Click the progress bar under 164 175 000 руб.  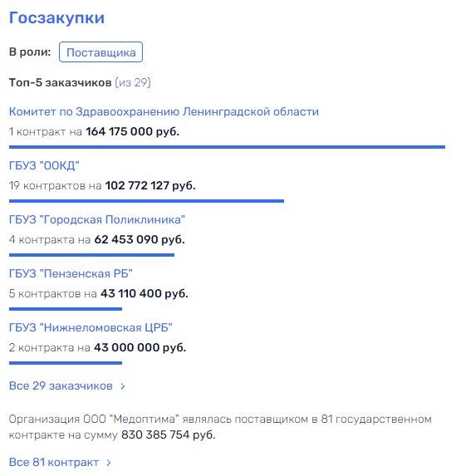pos(227,147)
